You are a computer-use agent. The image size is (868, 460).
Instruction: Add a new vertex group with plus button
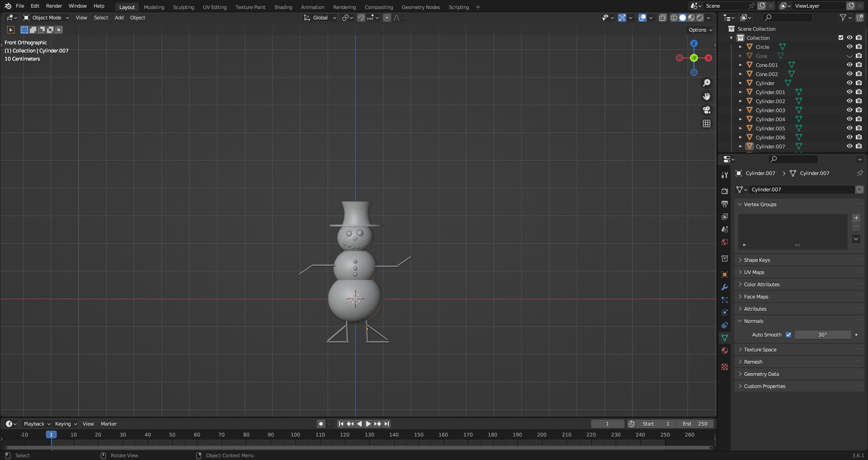tap(856, 218)
